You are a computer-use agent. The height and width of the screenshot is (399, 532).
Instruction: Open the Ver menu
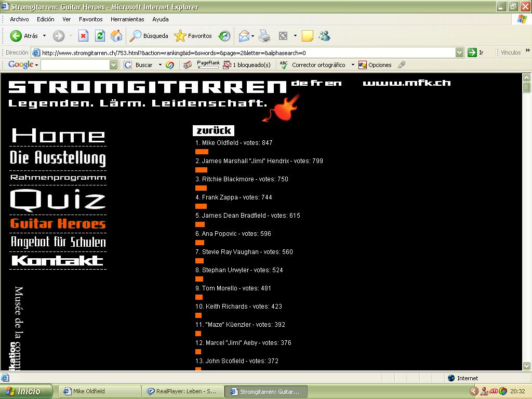pyautogui.click(x=66, y=19)
